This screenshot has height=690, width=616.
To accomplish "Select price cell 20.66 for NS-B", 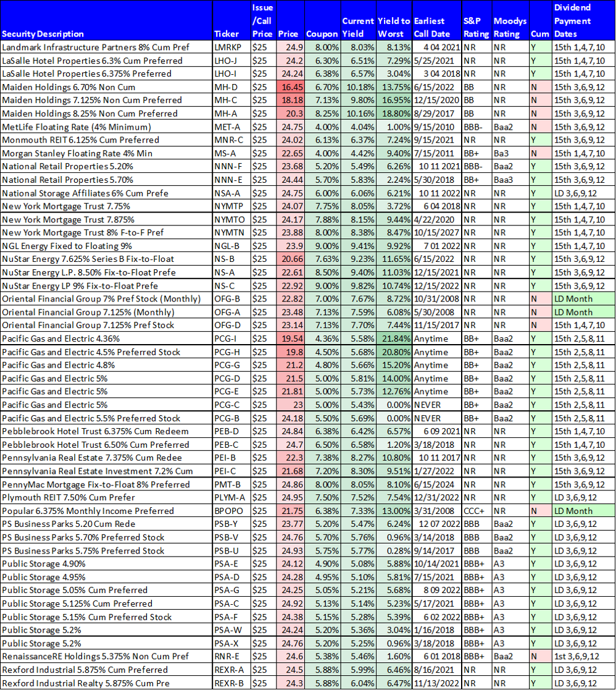I will click(290, 259).
